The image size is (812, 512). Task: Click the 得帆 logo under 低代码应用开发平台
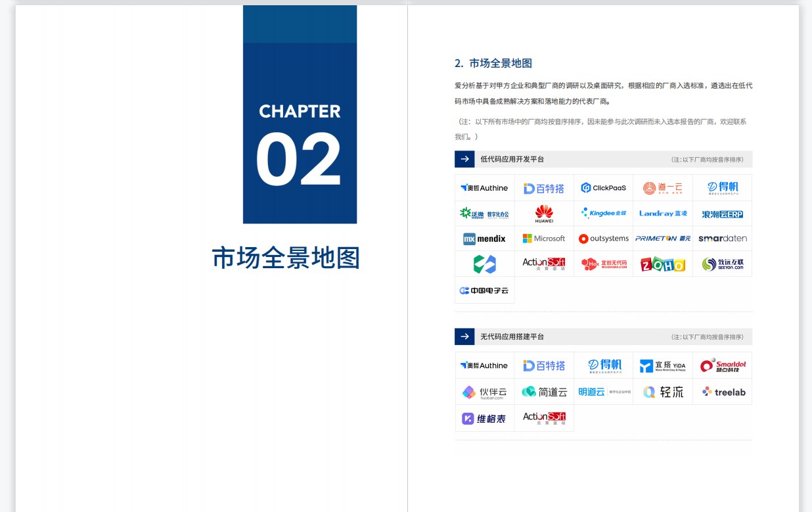click(x=723, y=188)
